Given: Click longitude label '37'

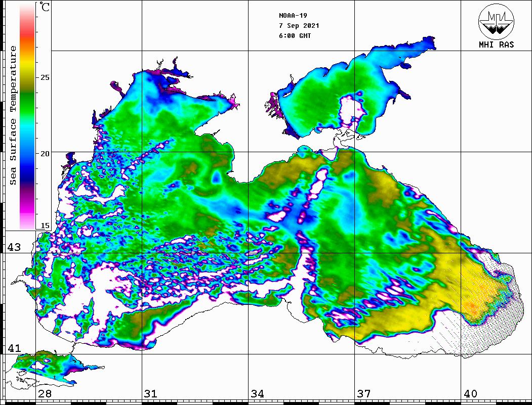Looking at the screenshot, I should 364,393.
